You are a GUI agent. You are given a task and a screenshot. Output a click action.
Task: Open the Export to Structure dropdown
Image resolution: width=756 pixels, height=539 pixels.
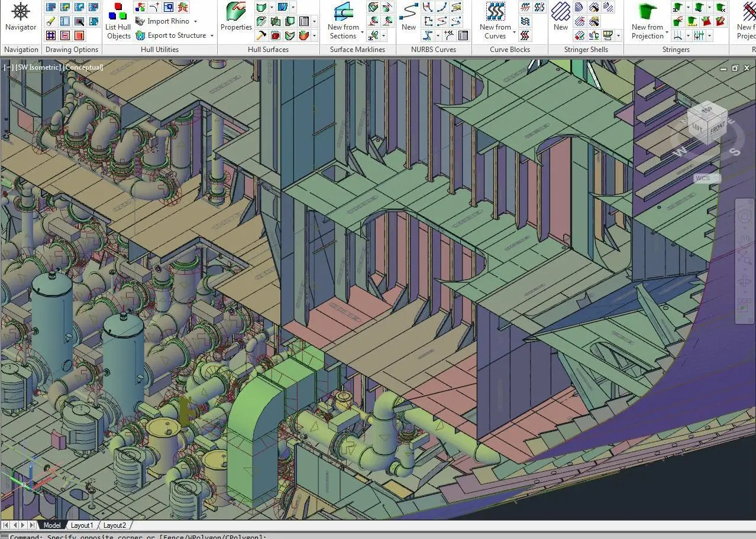point(212,35)
